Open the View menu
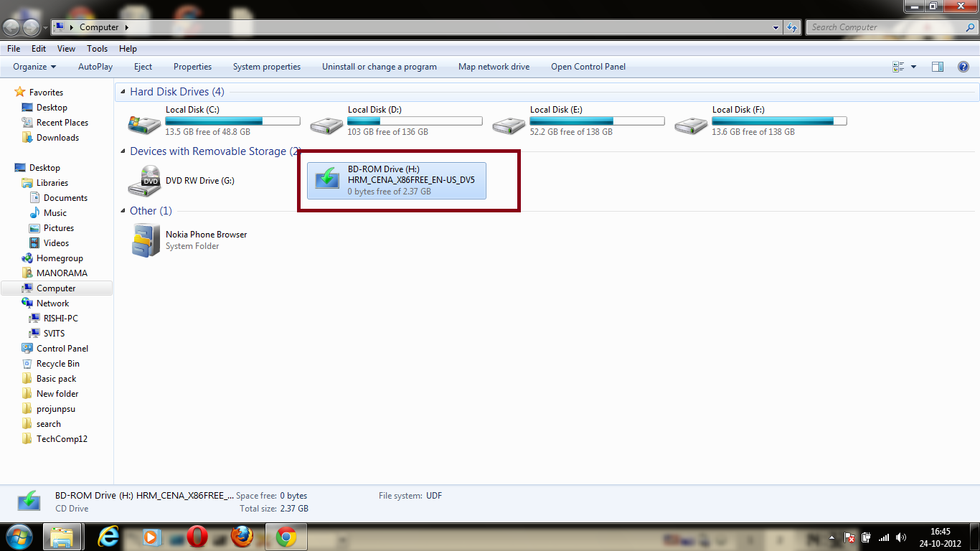 pyautogui.click(x=66, y=48)
